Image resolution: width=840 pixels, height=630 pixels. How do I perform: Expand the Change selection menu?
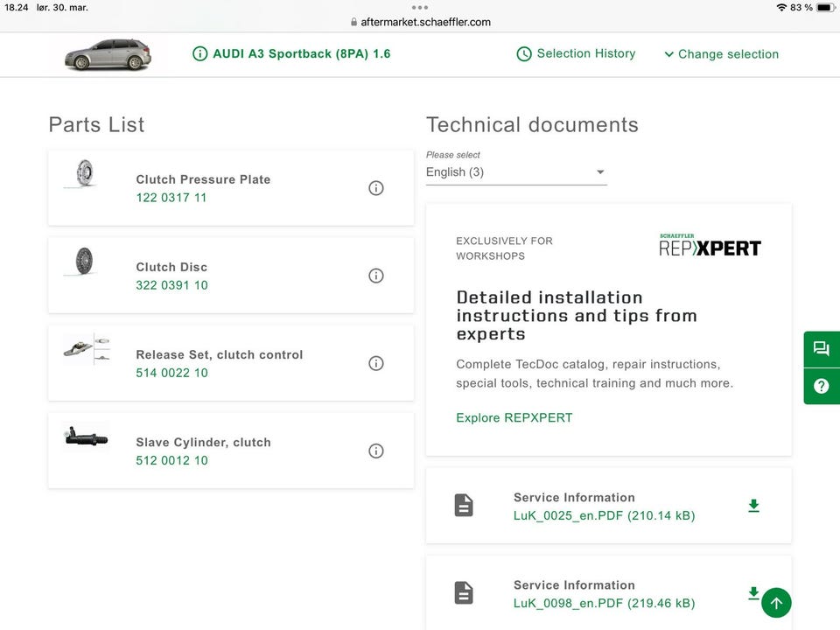tap(721, 54)
